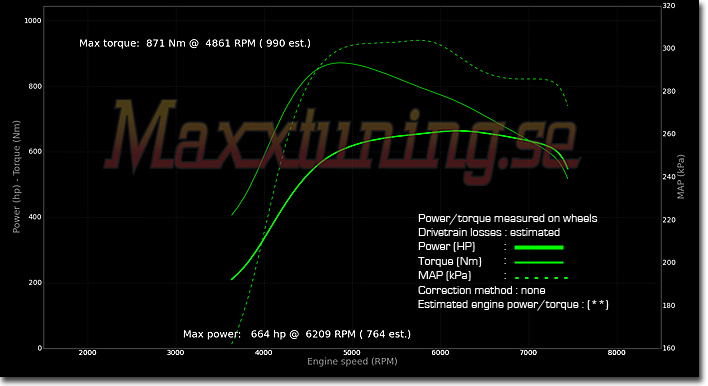The height and width of the screenshot is (386, 708).
Task: Click the 'Max power: 664 hp @ 6209 RPM' text
Action: click(269, 334)
